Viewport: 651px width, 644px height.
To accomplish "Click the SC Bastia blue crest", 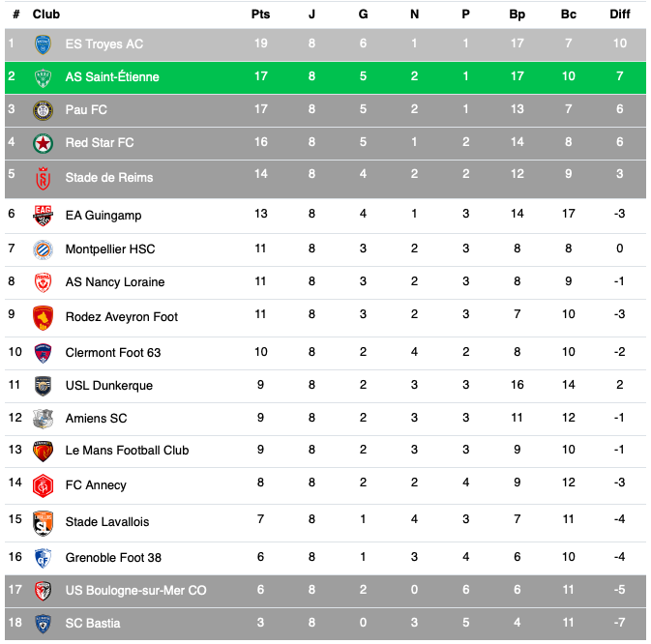I will pyautogui.click(x=43, y=624).
